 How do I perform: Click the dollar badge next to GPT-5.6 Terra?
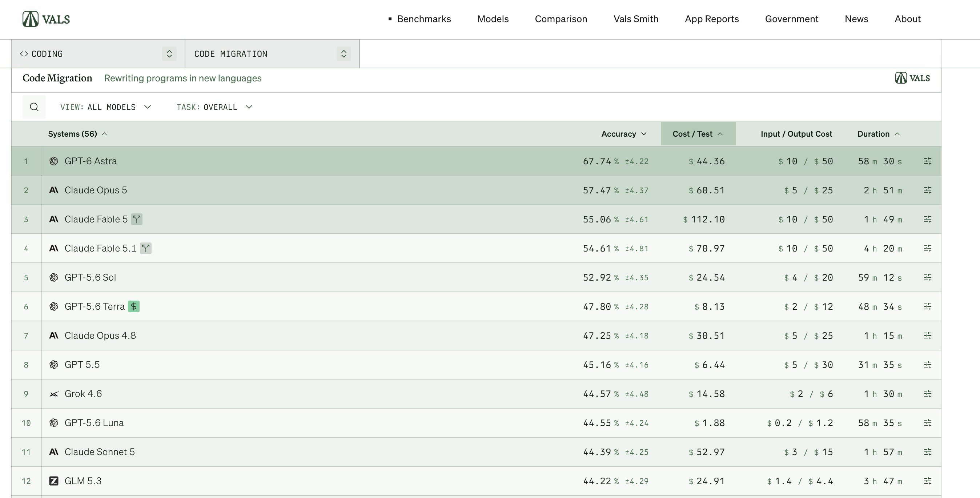click(x=133, y=306)
